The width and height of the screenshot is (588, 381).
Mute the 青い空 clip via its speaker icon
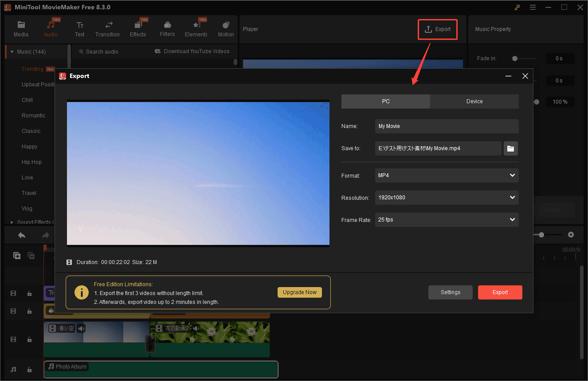[81, 328]
